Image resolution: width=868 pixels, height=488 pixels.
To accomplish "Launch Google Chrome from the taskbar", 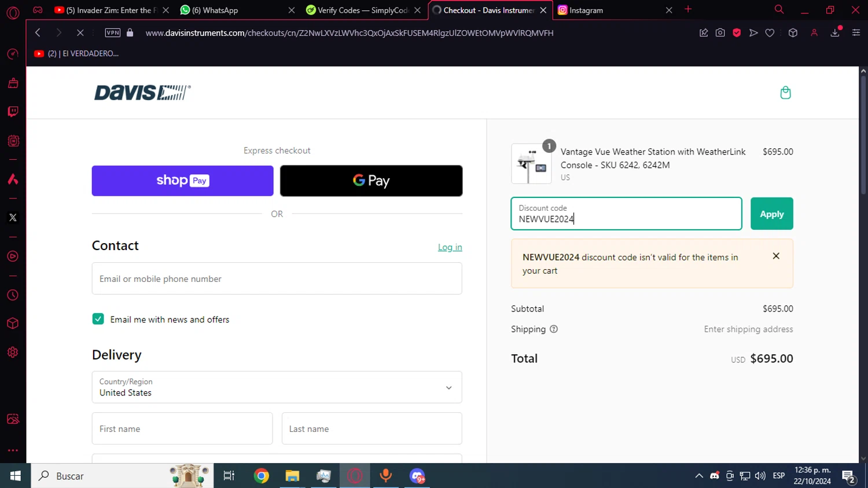I will pyautogui.click(x=262, y=476).
